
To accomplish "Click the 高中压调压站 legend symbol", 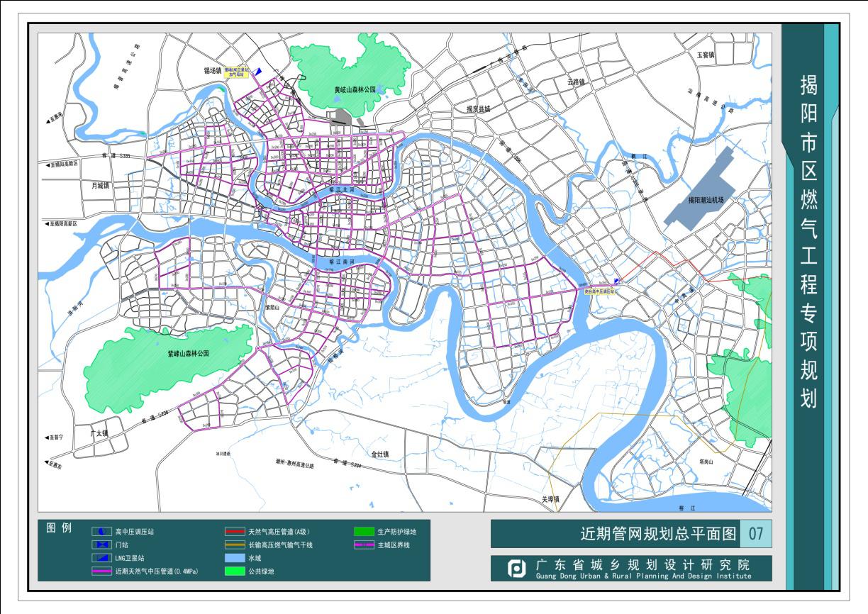I will click(101, 531).
